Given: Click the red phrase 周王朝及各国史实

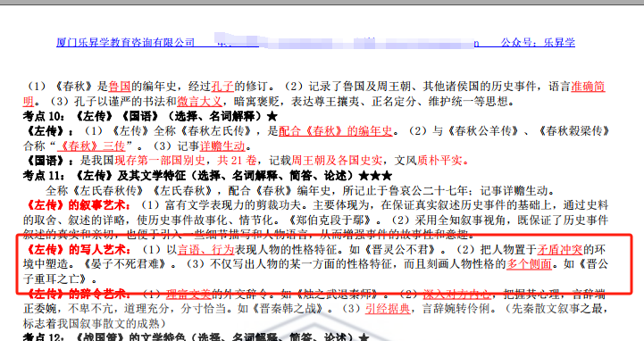Looking at the screenshot, I should [337, 161].
